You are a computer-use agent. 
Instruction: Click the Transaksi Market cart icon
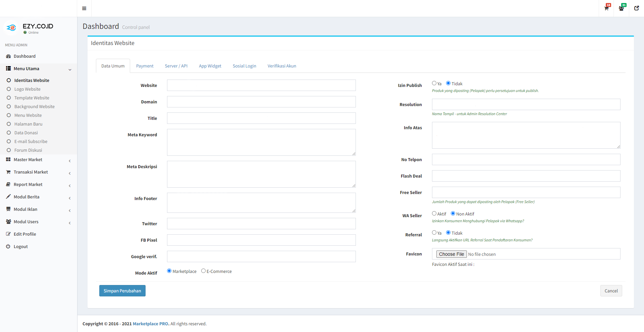(8, 172)
